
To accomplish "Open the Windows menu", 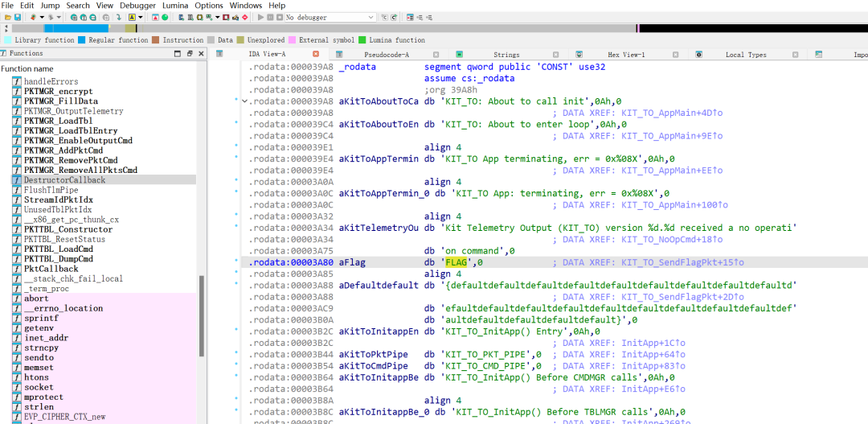I will [x=246, y=5].
